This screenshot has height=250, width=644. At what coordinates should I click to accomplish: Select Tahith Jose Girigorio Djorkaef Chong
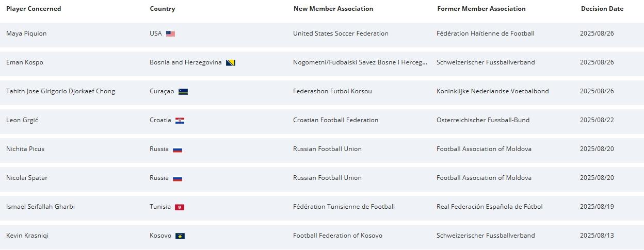[60, 91]
